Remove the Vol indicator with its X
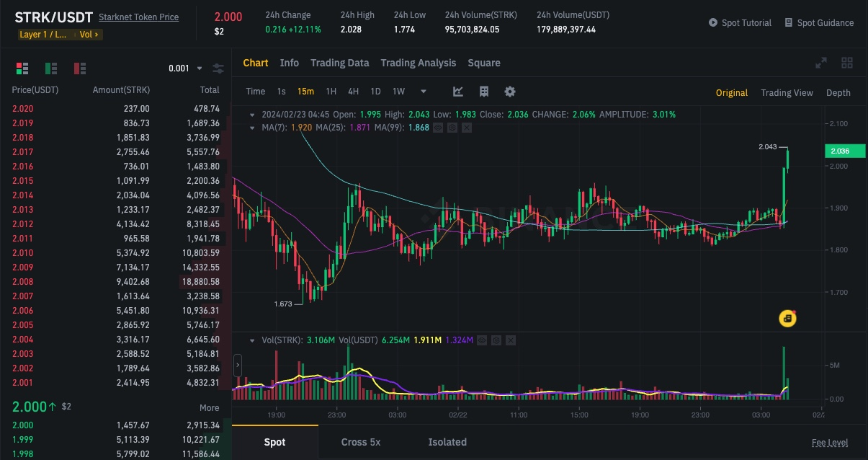868x460 pixels. tap(510, 340)
